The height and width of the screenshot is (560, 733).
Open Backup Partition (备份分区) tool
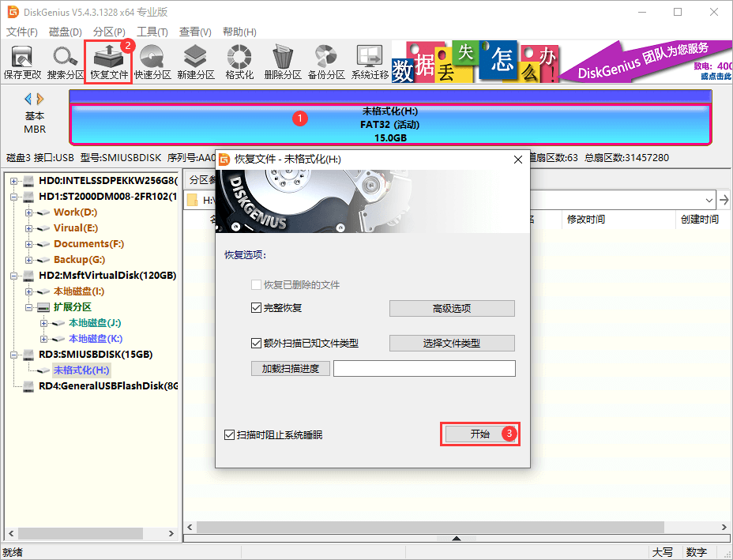pyautogui.click(x=326, y=62)
